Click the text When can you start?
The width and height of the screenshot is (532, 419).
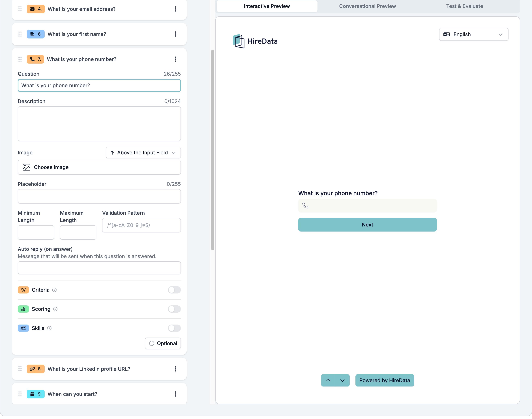pyautogui.click(x=72, y=394)
